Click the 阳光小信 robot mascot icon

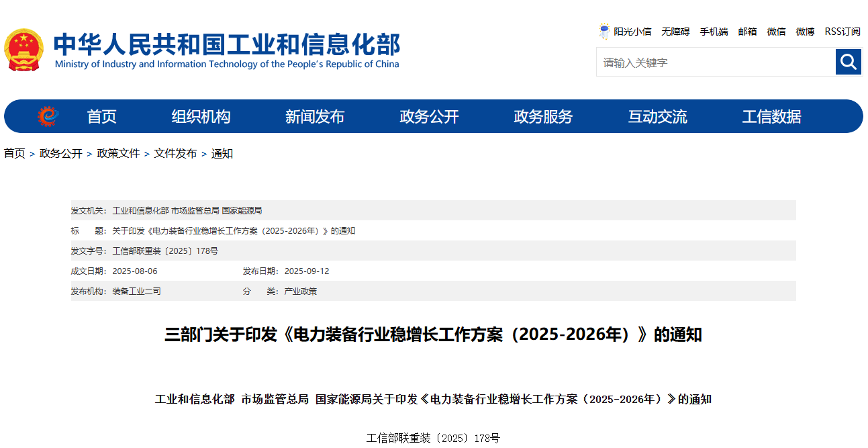604,32
